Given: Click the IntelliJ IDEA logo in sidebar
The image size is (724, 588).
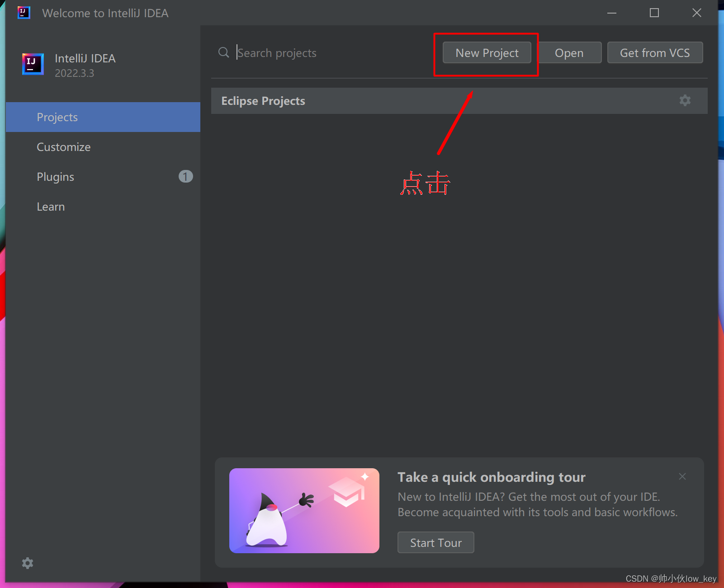Looking at the screenshot, I should pyautogui.click(x=33, y=64).
